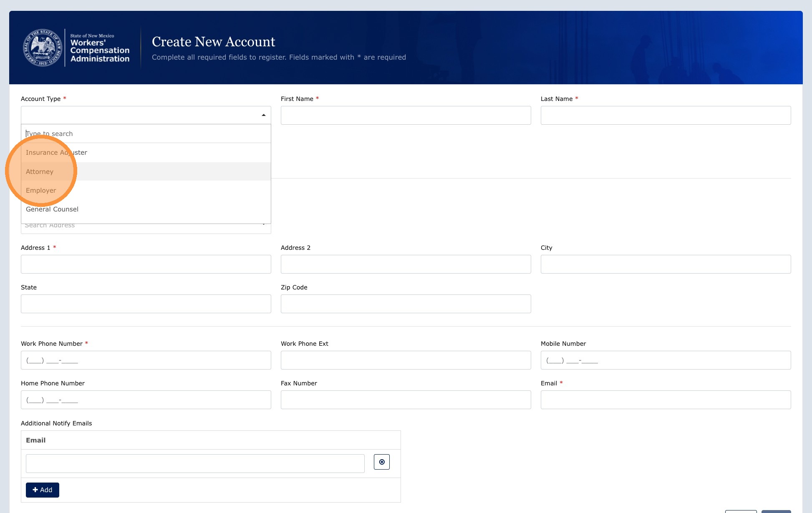Screen dimensions: 812x513
Task: Click the Mobile Number field
Action: click(666, 360)
